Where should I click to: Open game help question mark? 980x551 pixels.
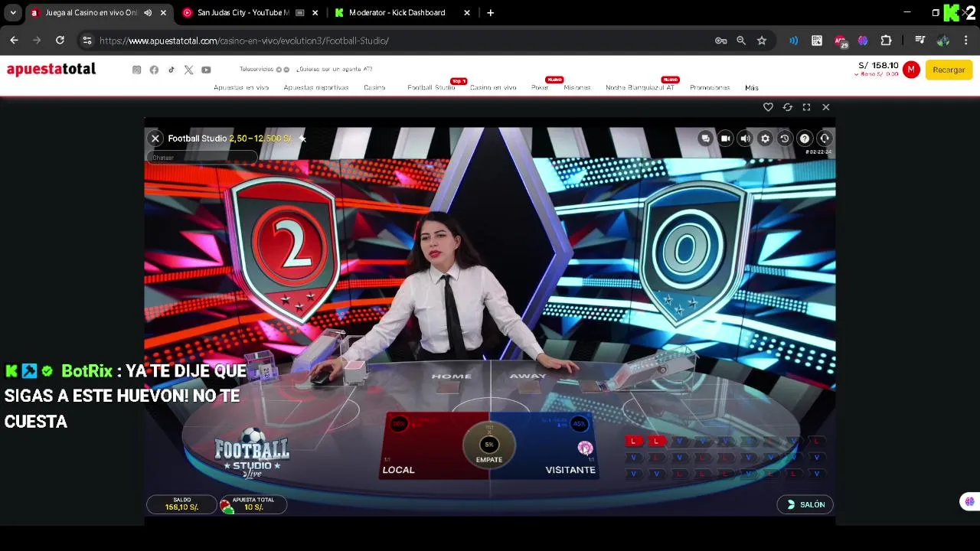tap(805, 139)
